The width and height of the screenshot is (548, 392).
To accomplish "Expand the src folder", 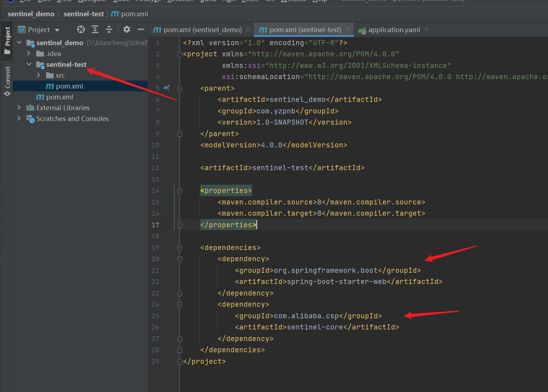I will click(39, 75).
